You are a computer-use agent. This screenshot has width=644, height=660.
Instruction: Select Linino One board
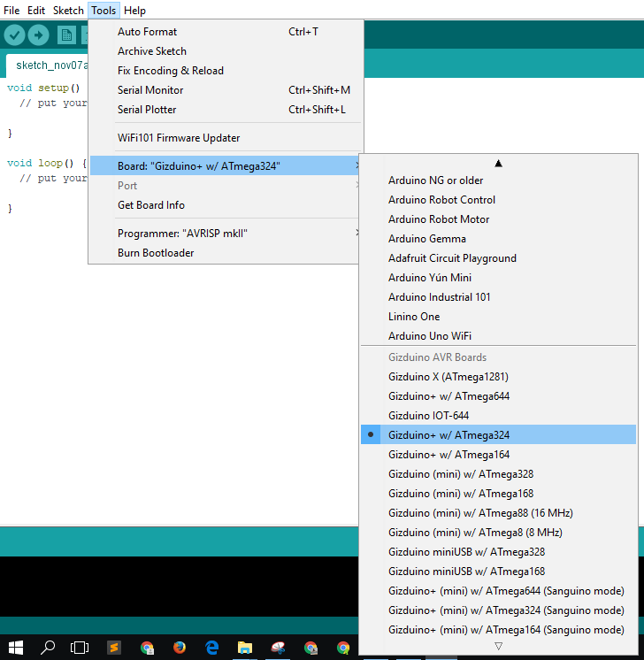[498, 317]
